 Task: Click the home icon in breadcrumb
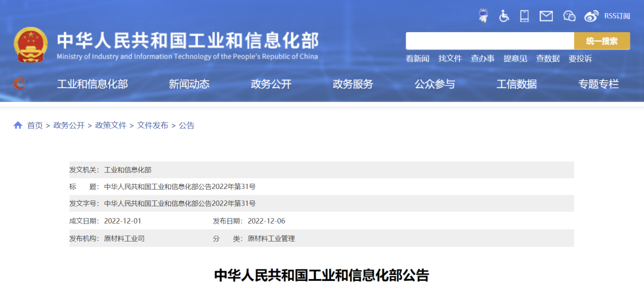(x=18, y=125)
